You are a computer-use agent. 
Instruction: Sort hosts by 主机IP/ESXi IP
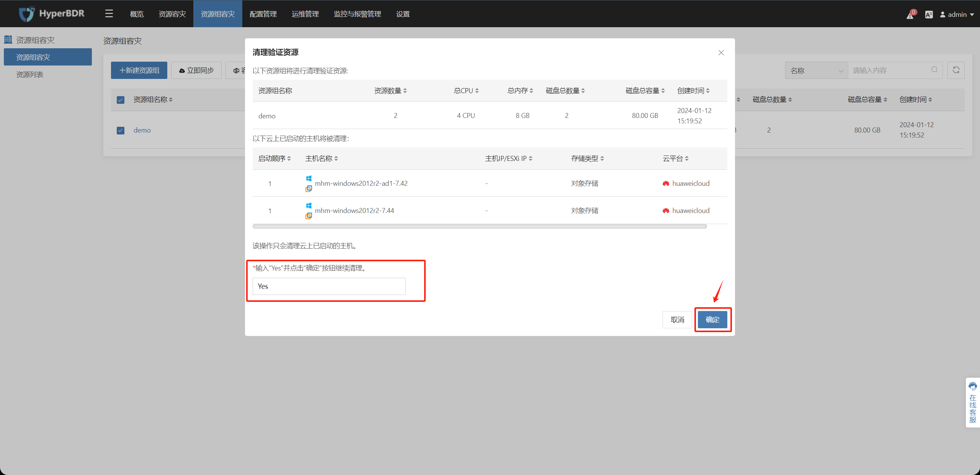531,159
